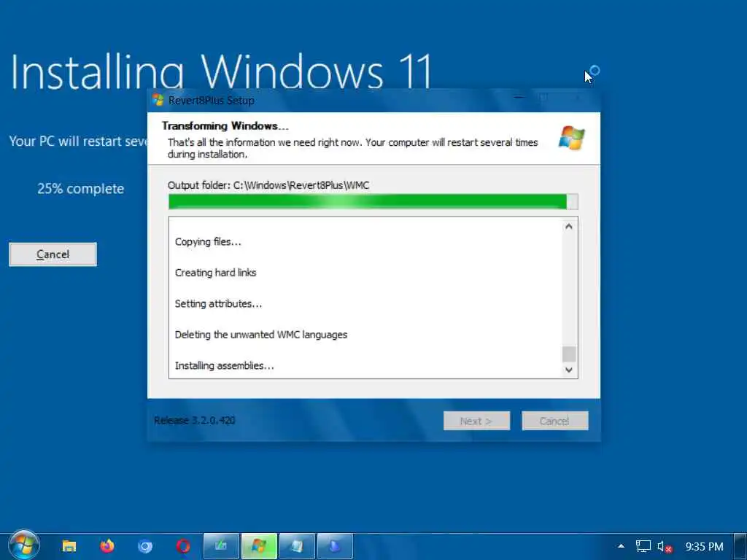Select the 'Installing assemblies...' log line
This screenshot has height=560, width=747.
click(x=225, y=365)
